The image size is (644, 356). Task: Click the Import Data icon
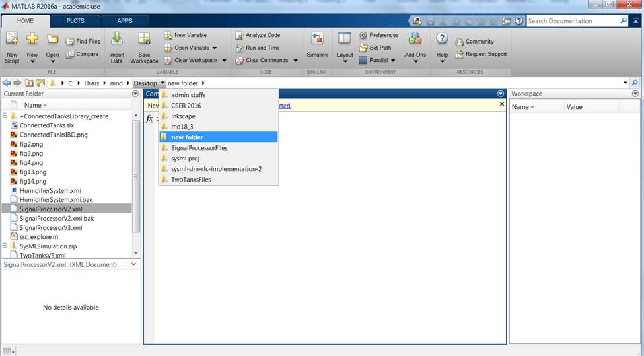pos(117,40)
